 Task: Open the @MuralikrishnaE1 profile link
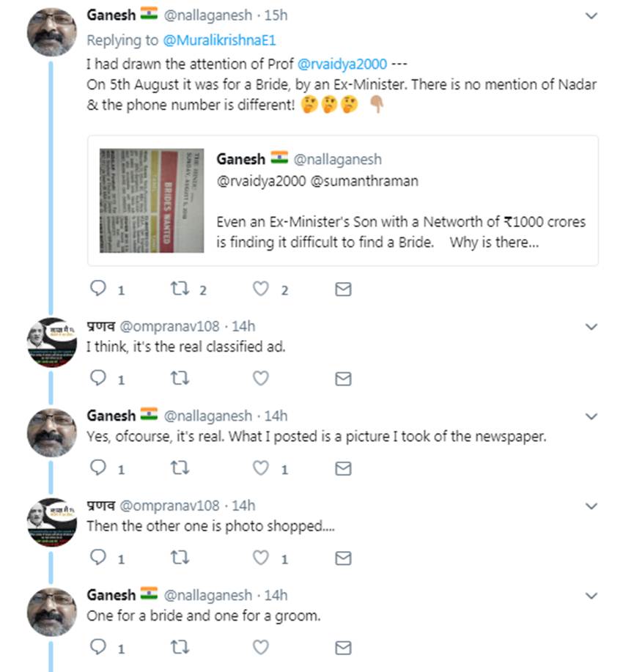(x=233, y=40)
